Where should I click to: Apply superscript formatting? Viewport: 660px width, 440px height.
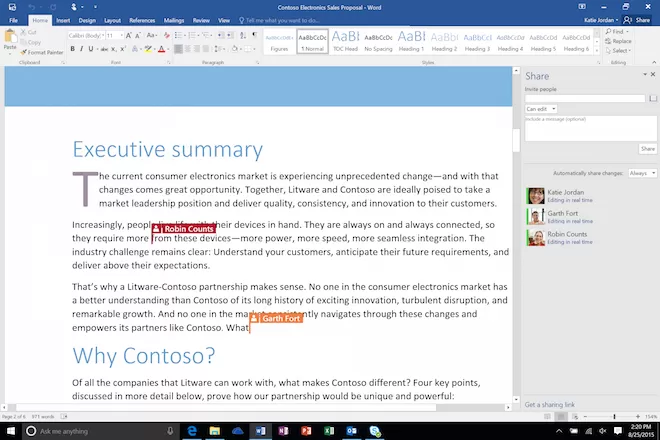[x=123, y=49]
